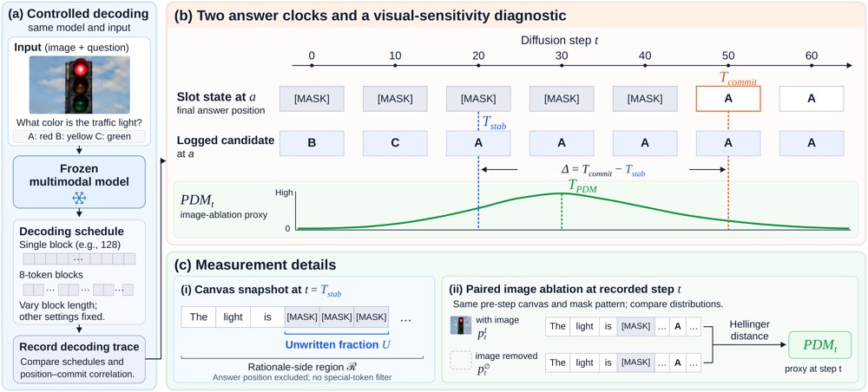Screen dimensions: 868x392
Task: Click the traffic light input image
Action: click(79, 85)
